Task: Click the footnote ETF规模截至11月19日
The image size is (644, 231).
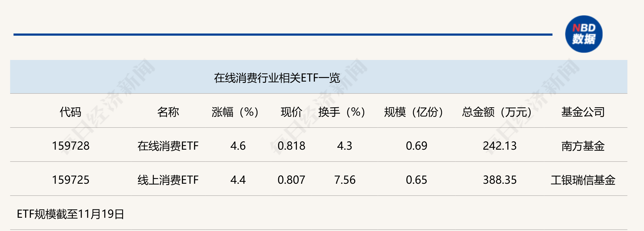Action: coord(71,214)
